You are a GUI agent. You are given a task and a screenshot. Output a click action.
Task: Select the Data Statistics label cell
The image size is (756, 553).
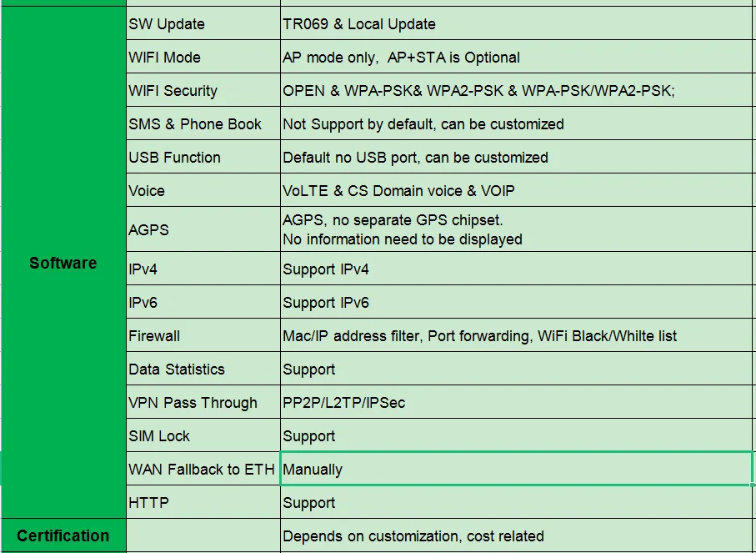(x=203, y=370)
